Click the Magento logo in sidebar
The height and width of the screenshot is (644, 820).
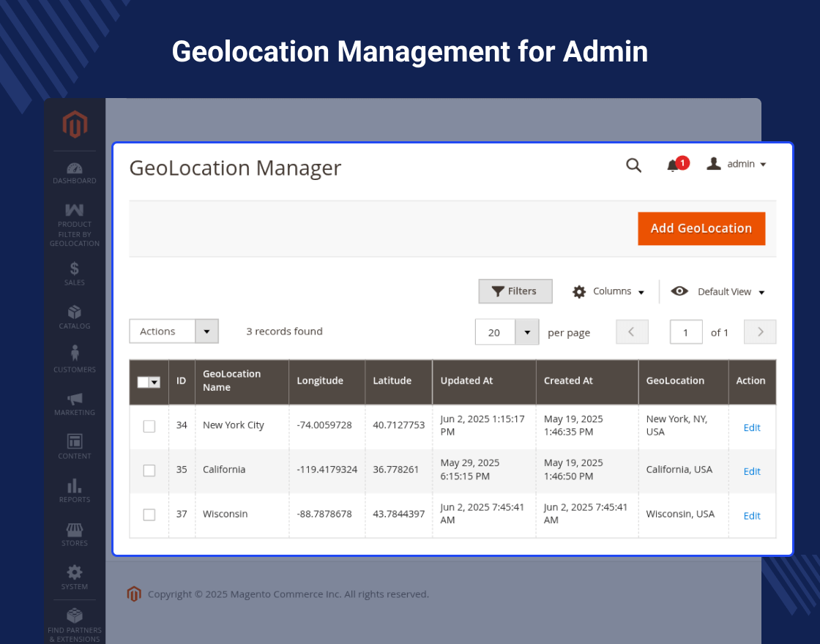(x=75, y=124)
